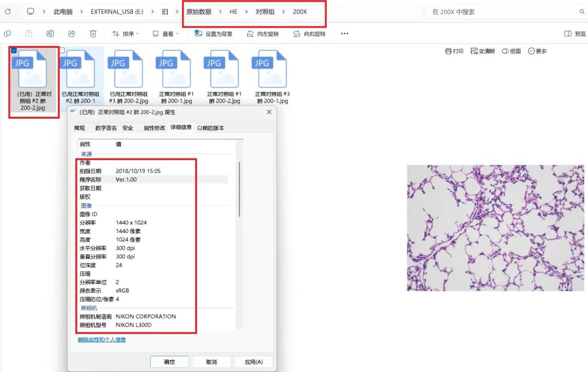Image resolution: width=588 pixels, height=372 pixels.
Task: Click the refresh icon in address bar
Action: tap(8, 11)
